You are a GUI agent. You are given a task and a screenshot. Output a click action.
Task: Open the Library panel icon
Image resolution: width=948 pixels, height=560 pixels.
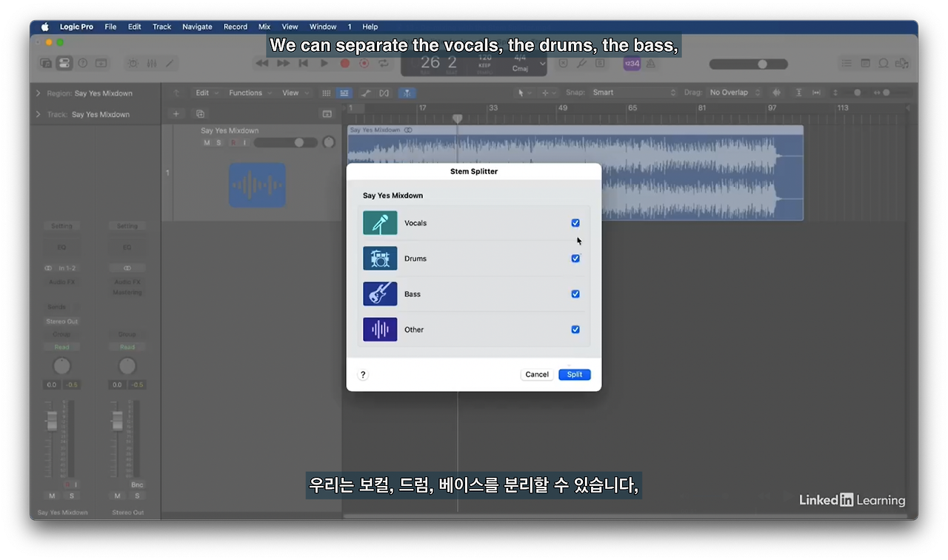pos(46,64)
